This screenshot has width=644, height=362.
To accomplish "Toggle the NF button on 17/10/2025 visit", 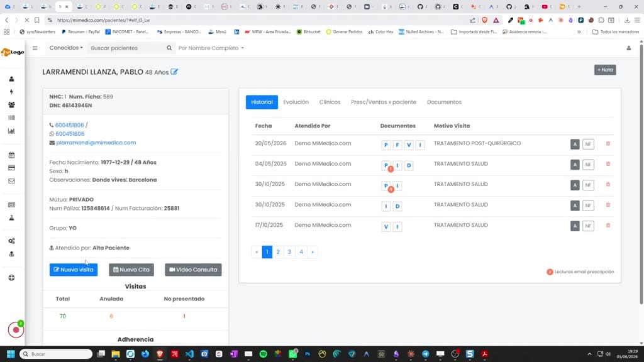I will (x=588, y=226).
